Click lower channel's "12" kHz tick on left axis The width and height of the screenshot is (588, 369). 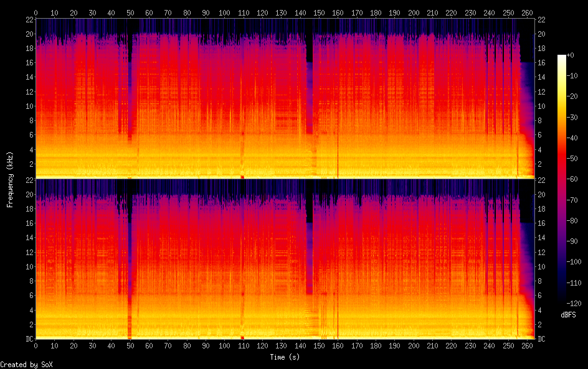pos(30,252)
